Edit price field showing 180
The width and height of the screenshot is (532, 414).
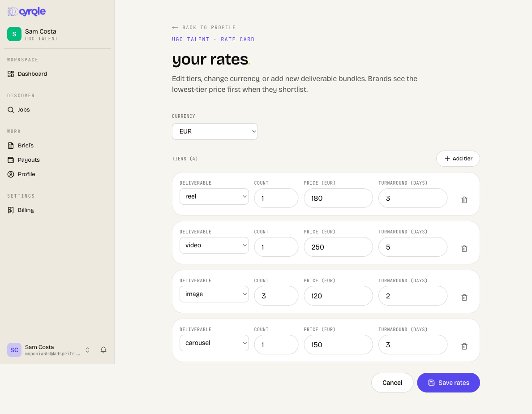(338, 198)
